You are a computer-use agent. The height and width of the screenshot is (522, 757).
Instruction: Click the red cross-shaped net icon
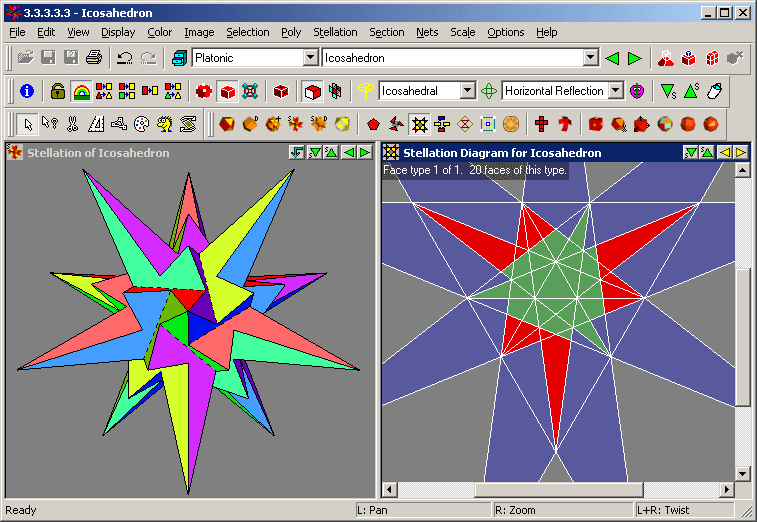542,124
